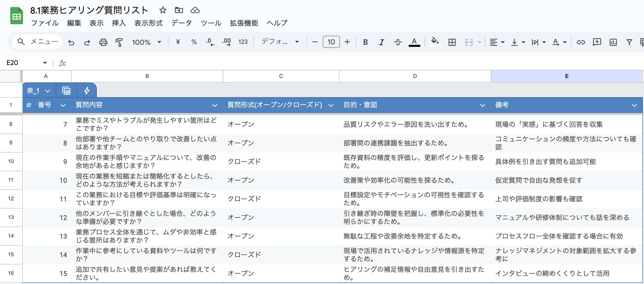
Task: Star the 8.1業務ヒアリング質問リスト spreadsheet
Action: point(162,10)
